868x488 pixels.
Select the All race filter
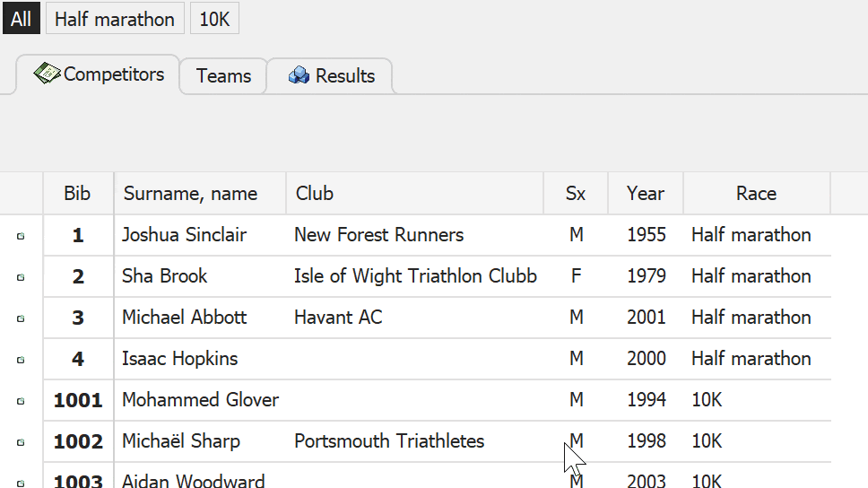point(21,19)
